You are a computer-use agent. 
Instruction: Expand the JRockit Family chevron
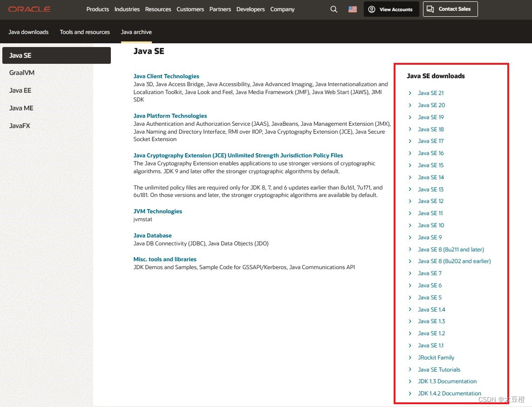(410, 357)
